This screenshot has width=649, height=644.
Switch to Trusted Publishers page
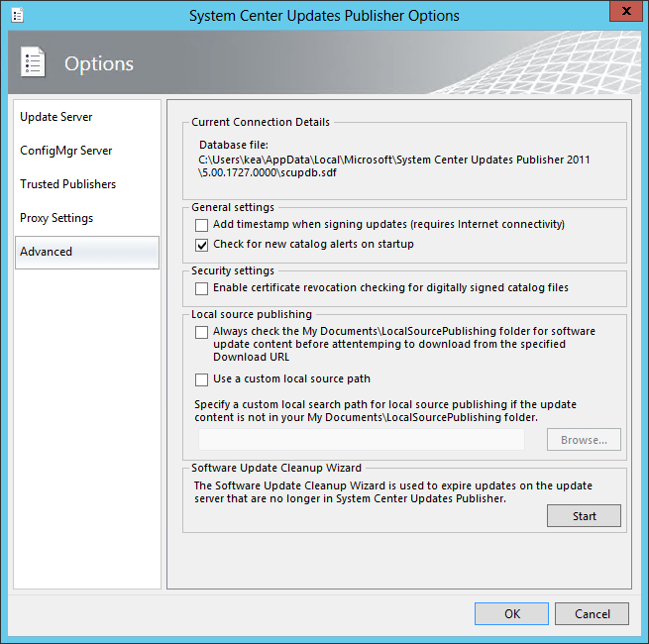(87, 184)
